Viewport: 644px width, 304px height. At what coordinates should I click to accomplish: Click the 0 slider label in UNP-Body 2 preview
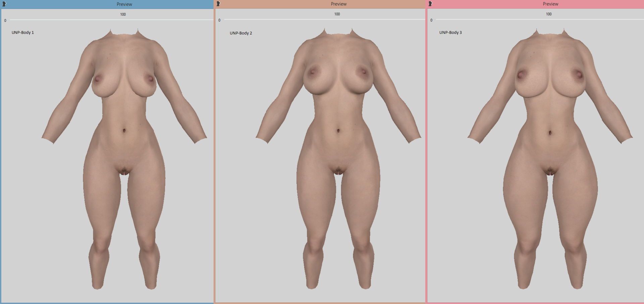point(219,20)
